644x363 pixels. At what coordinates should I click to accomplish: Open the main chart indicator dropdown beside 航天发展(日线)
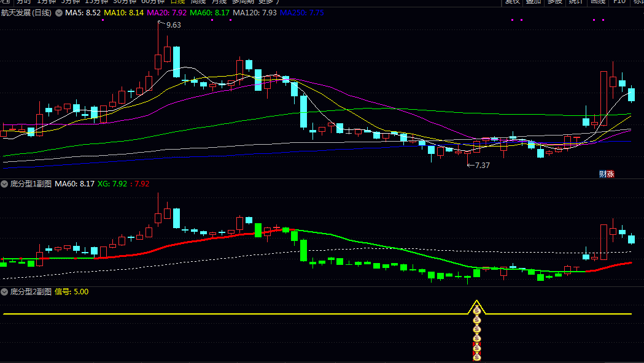coord(59,13)
